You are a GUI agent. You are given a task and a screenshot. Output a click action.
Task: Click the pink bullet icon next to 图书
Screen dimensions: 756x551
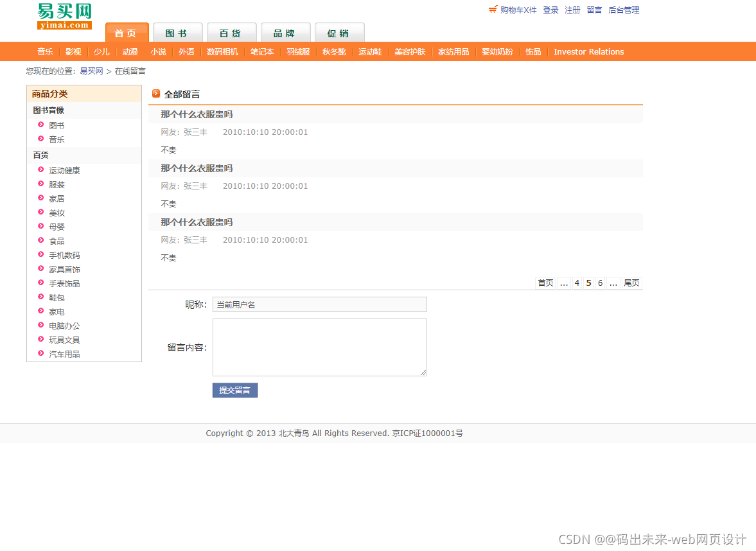tap(41, 125)
